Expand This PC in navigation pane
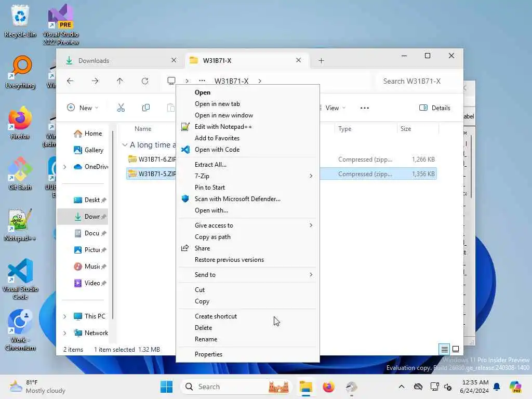The image size is (532, 399). coord(65,316)
